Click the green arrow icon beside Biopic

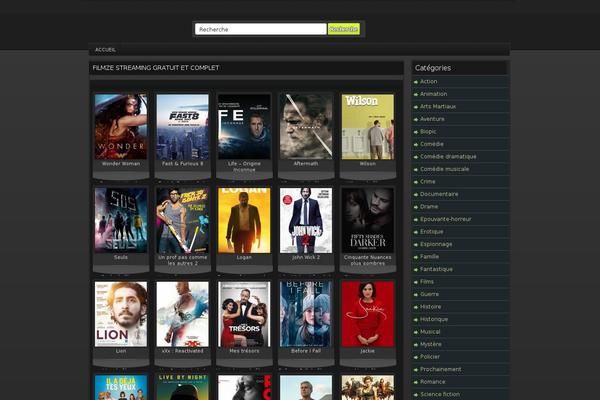click(x=416, y=132)
